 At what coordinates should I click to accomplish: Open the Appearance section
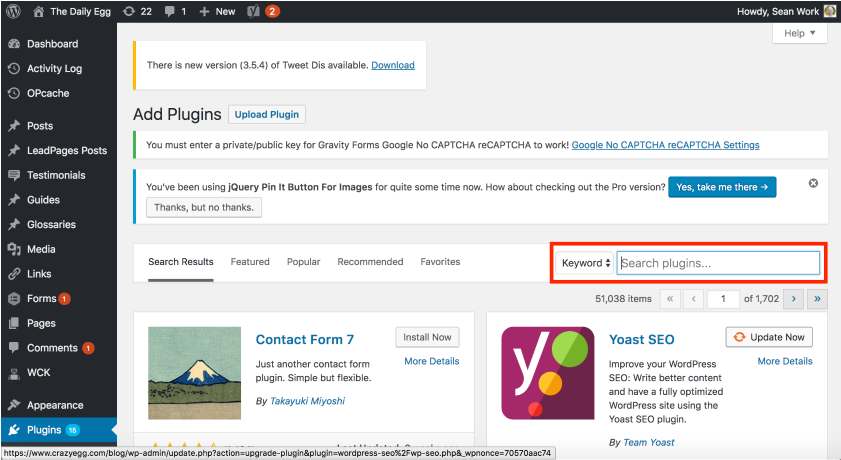point(55,405)
